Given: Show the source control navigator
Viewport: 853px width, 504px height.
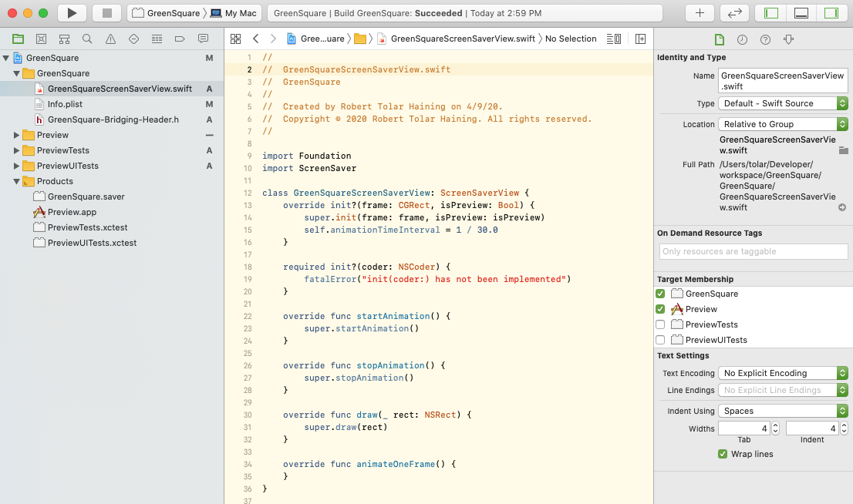Looking at the screenshot, I should click(x=41, y=39).
